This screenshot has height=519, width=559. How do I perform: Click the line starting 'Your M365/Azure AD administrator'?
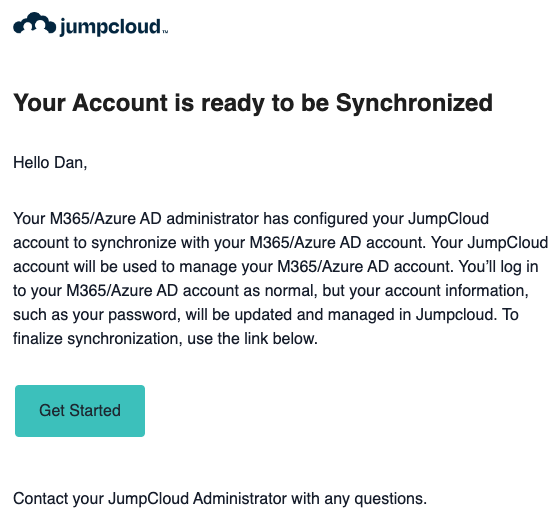[251, 219]
